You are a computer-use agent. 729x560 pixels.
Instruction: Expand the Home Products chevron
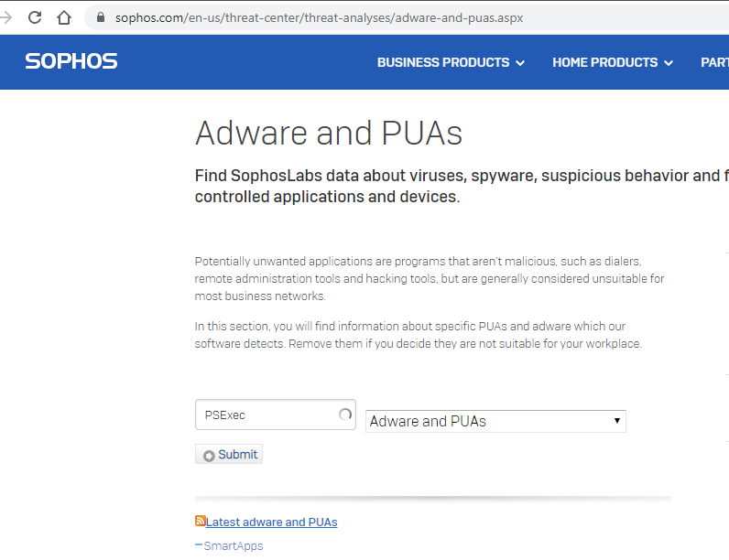pos(669,63)
